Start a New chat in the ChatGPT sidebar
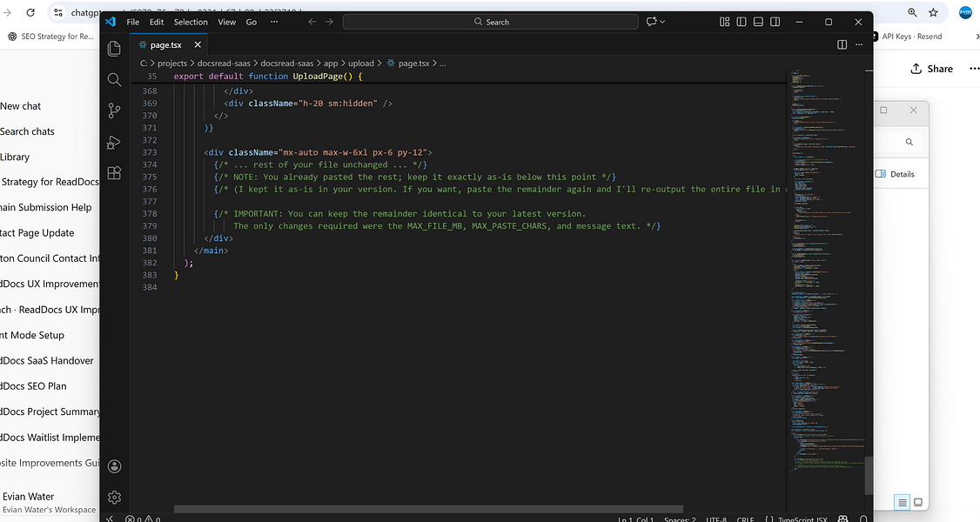Viewport: 980px width, 522px height. (x=20, y=105)
